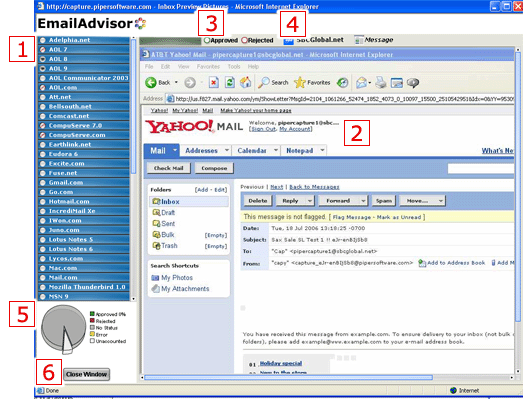Click the Print icon in the toolbar

click(381, 82)
